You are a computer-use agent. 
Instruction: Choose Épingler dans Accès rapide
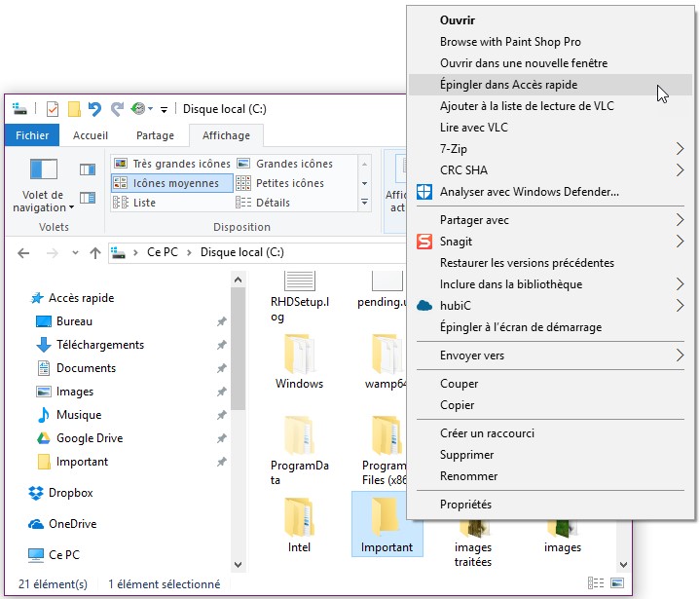click(508, 85)
